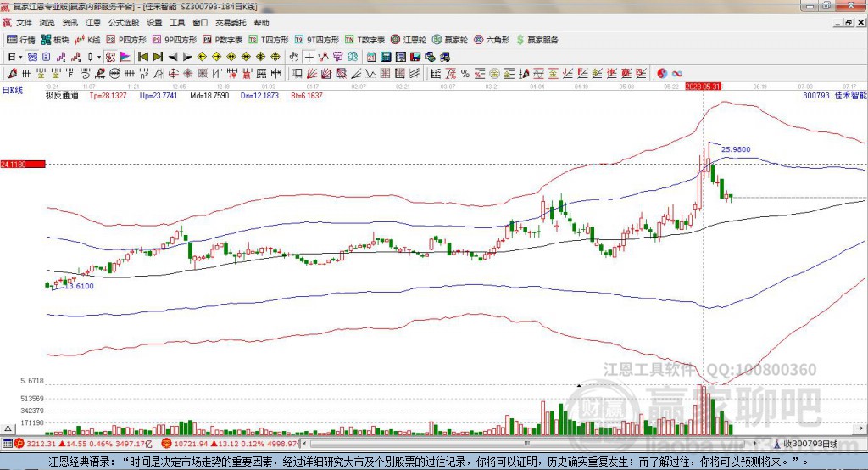The image size is (868, 470).
Task: Click the 极反通道 indicator label
Action: [x=62, y=96]
